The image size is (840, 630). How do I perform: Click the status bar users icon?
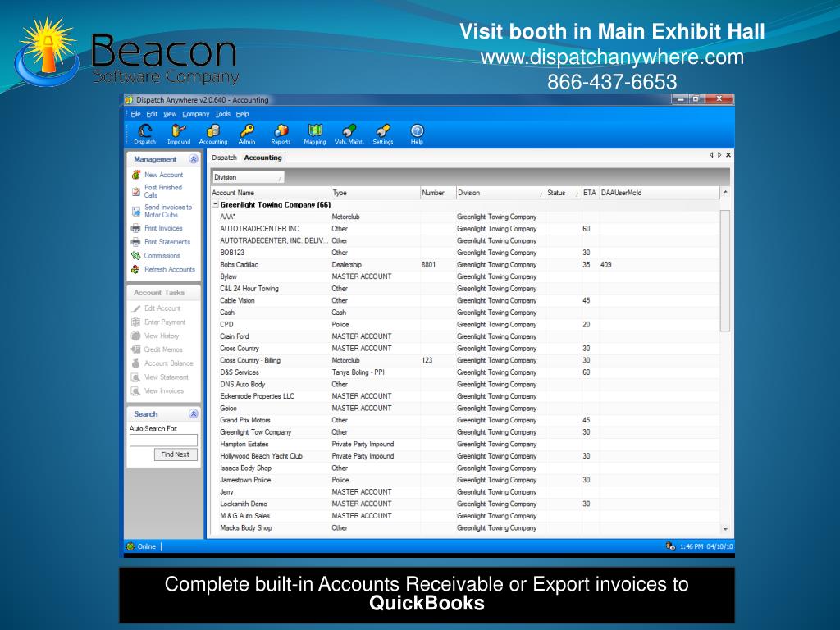(x=670, y=546)
